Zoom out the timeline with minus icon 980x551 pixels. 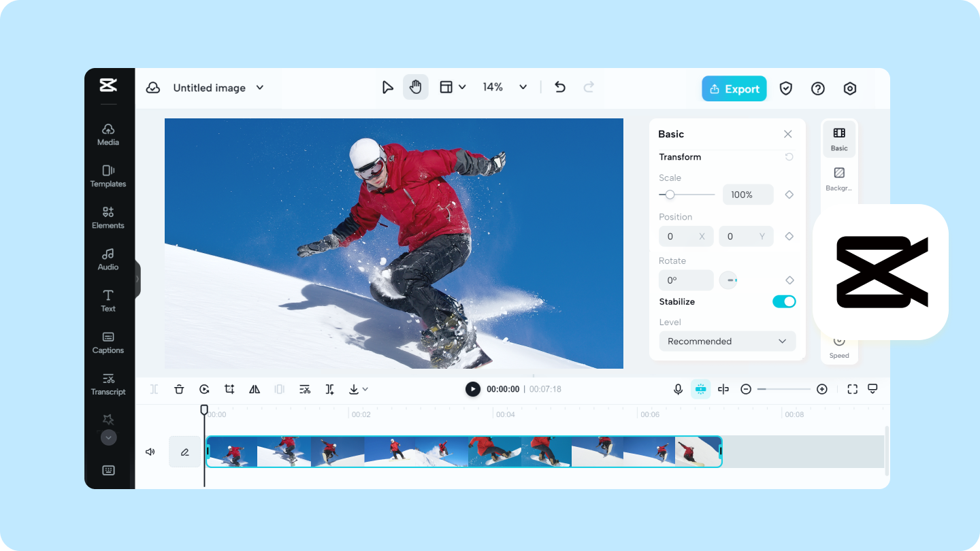746,389
